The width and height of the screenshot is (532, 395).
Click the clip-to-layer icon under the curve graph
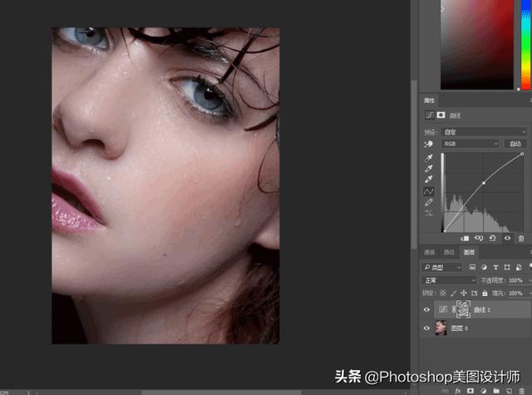(465, 239)
